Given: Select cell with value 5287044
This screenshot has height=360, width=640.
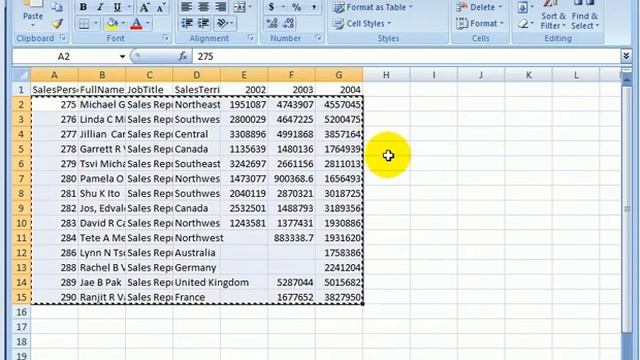Looking at the screenshot, I should [291, 282].
